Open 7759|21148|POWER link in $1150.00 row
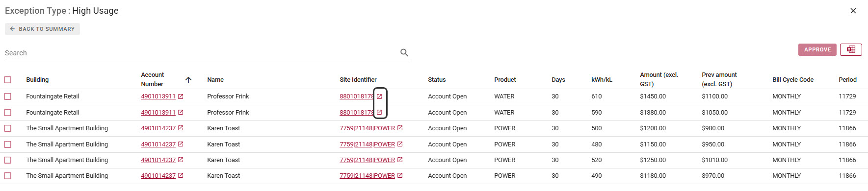Image resolution: width=868 pixels, height=191 pixels. tap(367, 144)
